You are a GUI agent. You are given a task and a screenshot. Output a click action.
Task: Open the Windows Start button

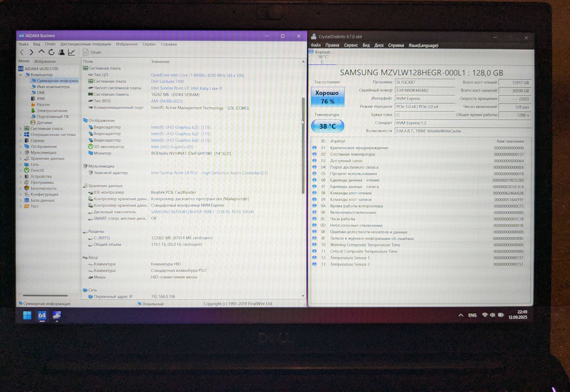coord(27,315)
